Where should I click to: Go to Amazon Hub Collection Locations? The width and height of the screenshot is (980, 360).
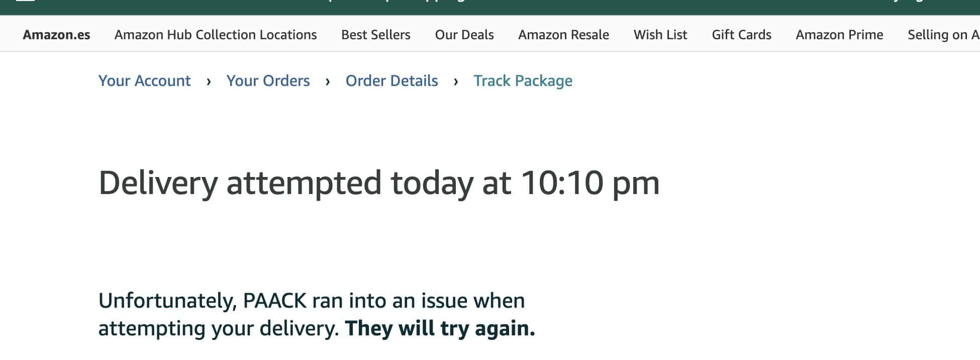(x=216, y=35)
